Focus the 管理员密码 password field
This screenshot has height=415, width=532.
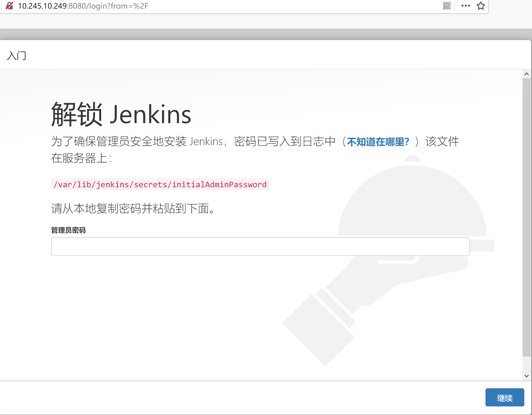(x=260, y=246)
